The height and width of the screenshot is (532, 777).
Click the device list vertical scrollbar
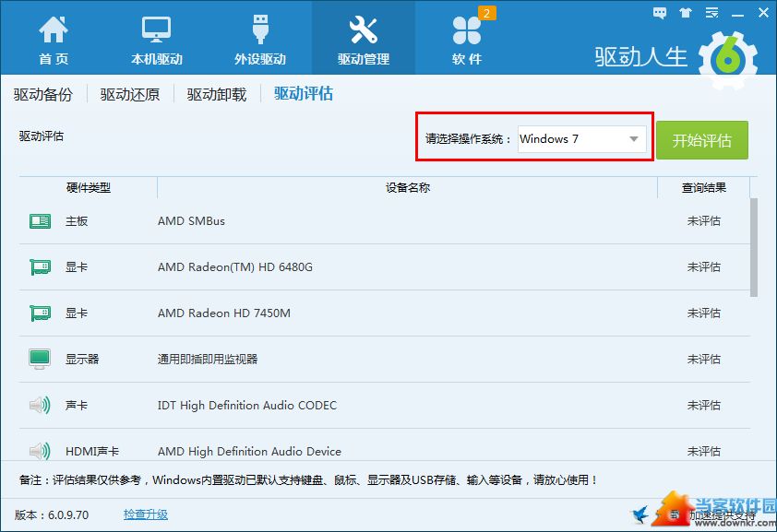coord(754,247)
